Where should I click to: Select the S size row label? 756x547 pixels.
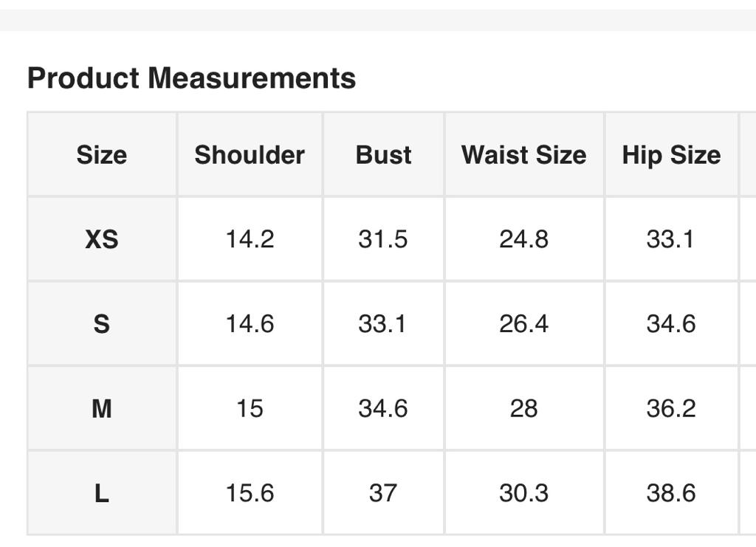101,323
